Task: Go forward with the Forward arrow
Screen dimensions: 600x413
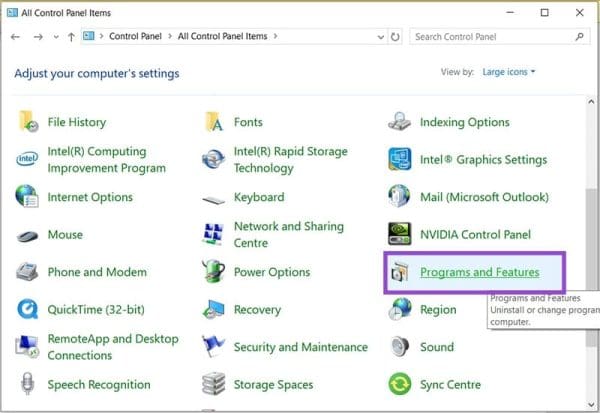Action: tap(38, 37)
